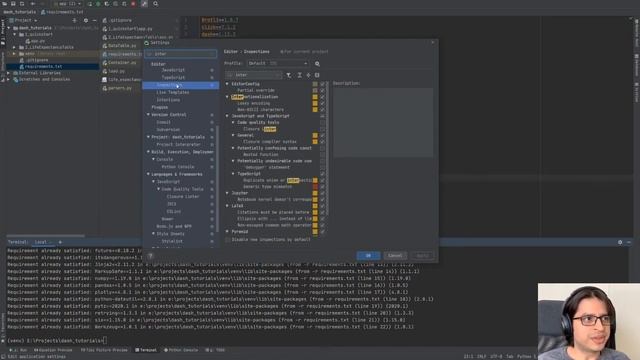Open the Profile Default dropdown
640x360 pixels.
pyautogui.click(x=278, y=63)
